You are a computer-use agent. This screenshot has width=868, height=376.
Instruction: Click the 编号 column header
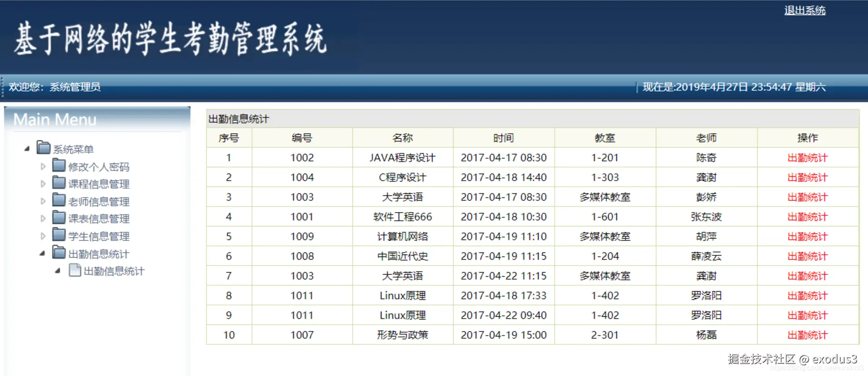(302, 138)
